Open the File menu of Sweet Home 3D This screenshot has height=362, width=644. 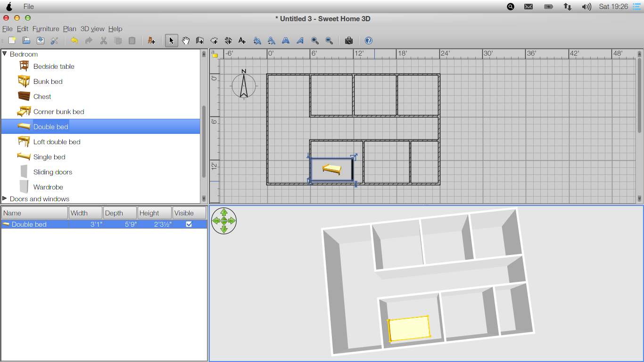coord(8,29)
